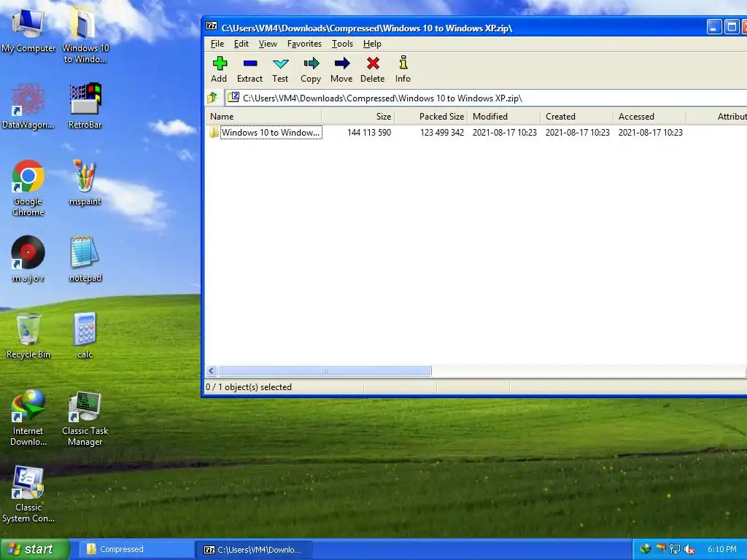Select the Windows 10 to Windo... desktop folder
Screen dimensions: 747x560
pyautogui.click(x=85, y=35)
